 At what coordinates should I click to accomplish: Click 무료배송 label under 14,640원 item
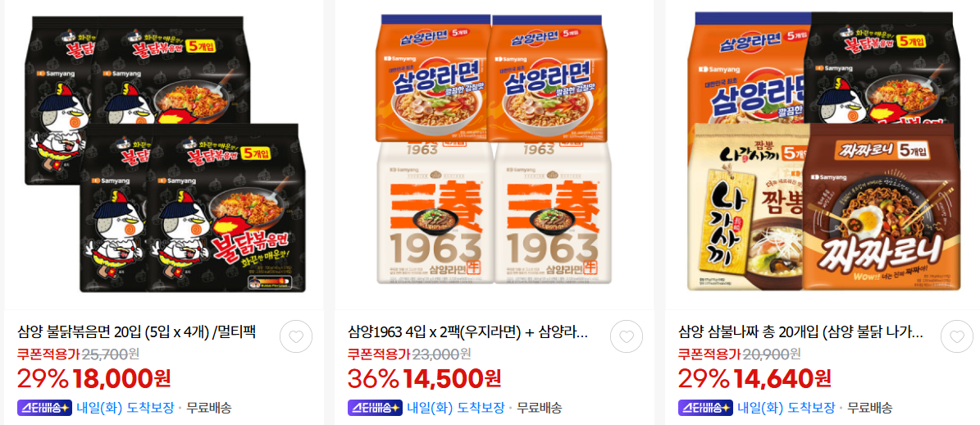tap(869, 408)
